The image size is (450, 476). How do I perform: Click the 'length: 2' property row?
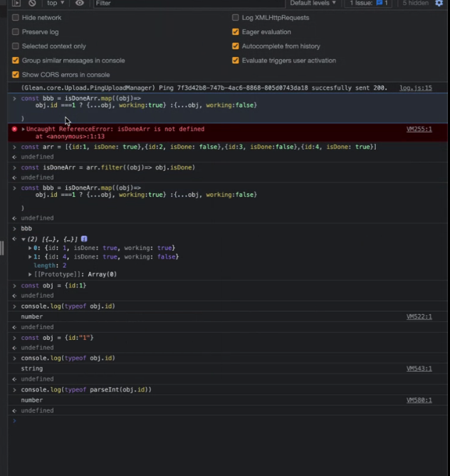pos(50,266)
